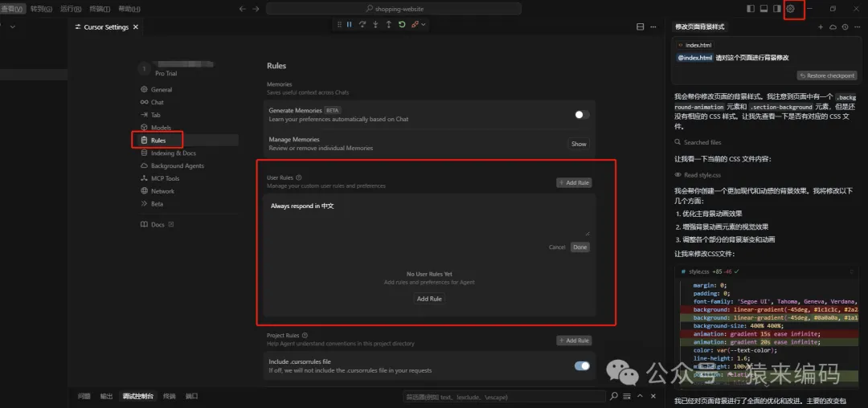The height and width of the screenshot is (408, 868).
Task: Split editor layout icon above settings
Action: pos(641,27)
